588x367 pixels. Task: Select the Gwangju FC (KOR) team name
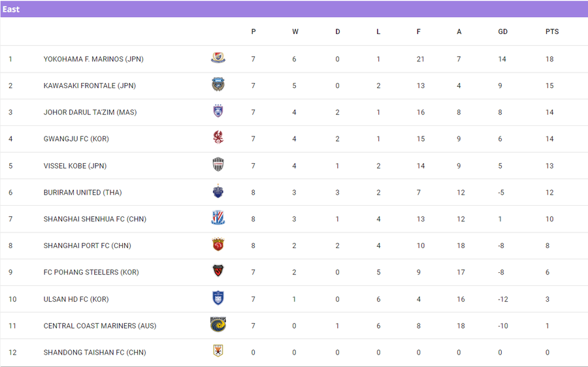coord(76,139)
